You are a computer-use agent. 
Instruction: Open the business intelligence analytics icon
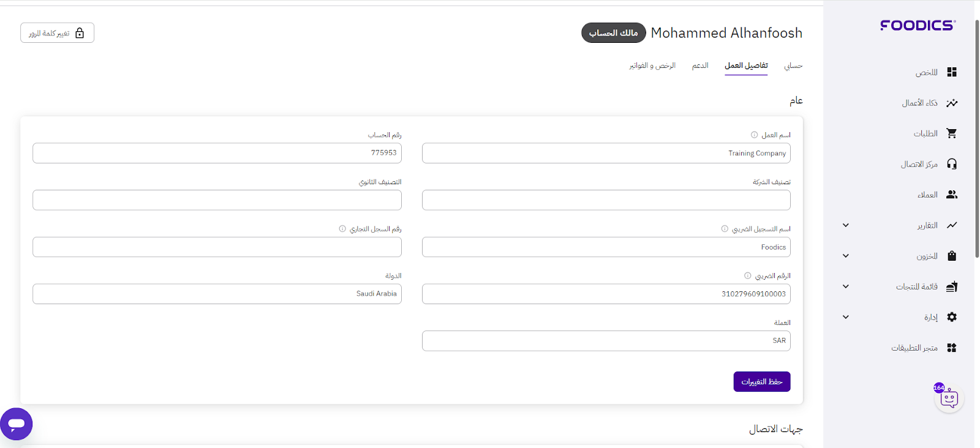pyautogui.click(x=951, y=103)
